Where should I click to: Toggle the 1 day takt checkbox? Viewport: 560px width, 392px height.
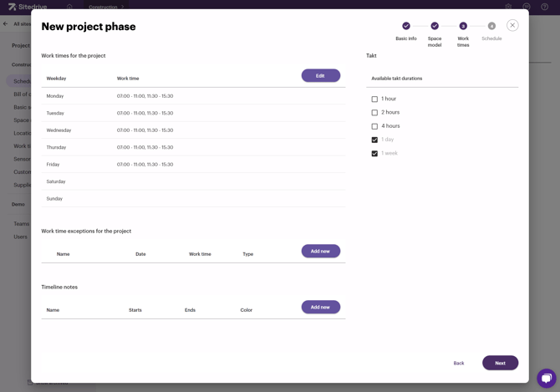(374, 140)
